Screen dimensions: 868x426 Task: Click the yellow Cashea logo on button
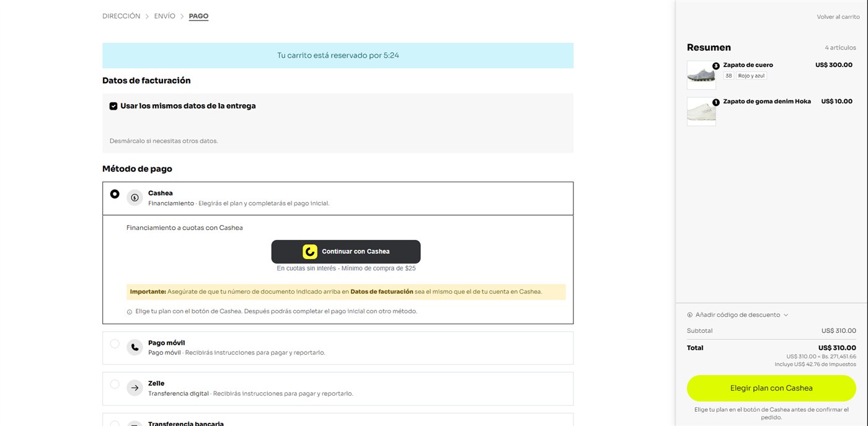click(310, 252)
